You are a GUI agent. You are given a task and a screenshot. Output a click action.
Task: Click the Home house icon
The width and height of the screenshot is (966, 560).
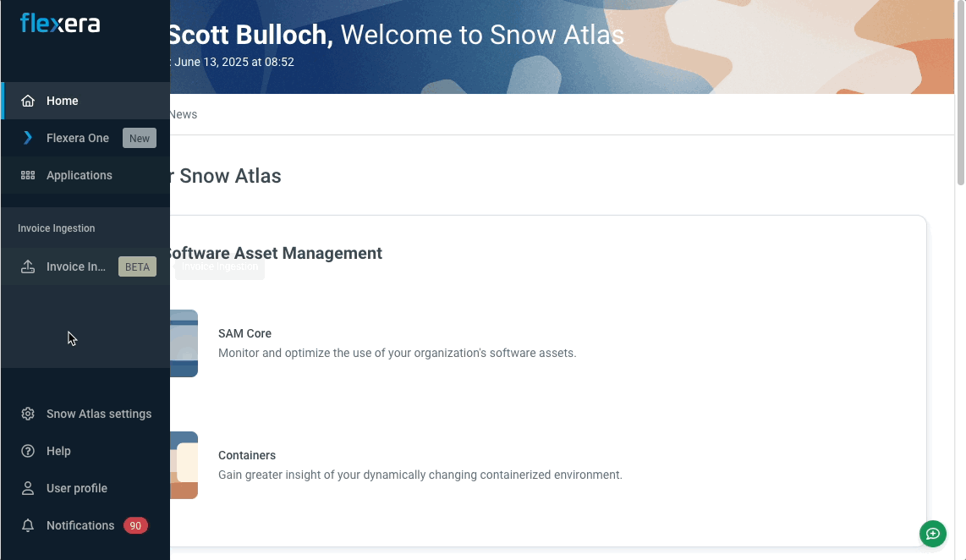click(x=28, y=101)
